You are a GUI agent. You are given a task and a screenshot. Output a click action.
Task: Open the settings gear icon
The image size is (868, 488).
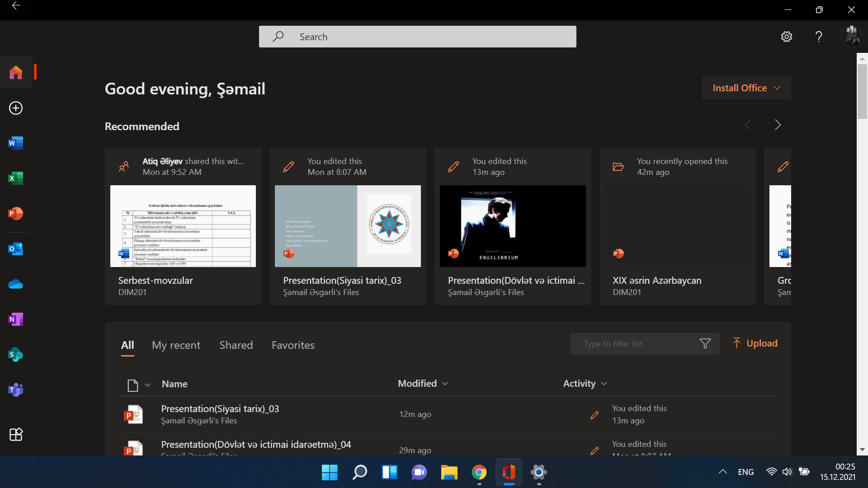787,37
